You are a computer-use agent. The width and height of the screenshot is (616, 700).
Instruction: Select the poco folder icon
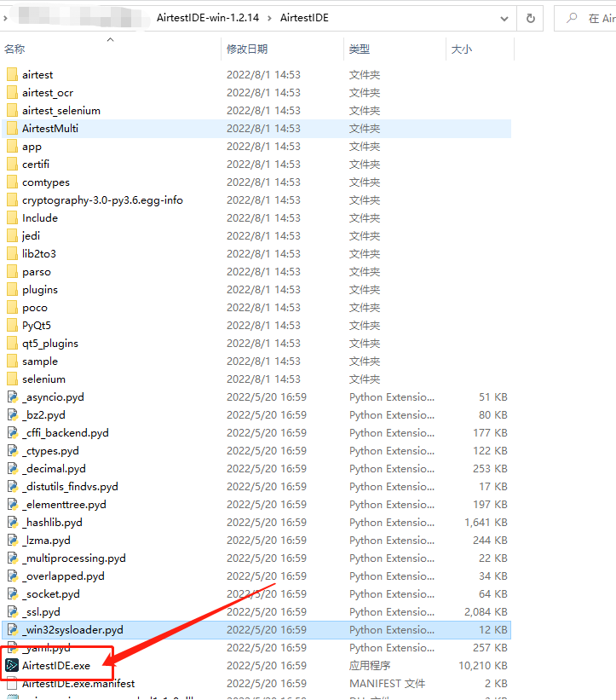(13, 307)
